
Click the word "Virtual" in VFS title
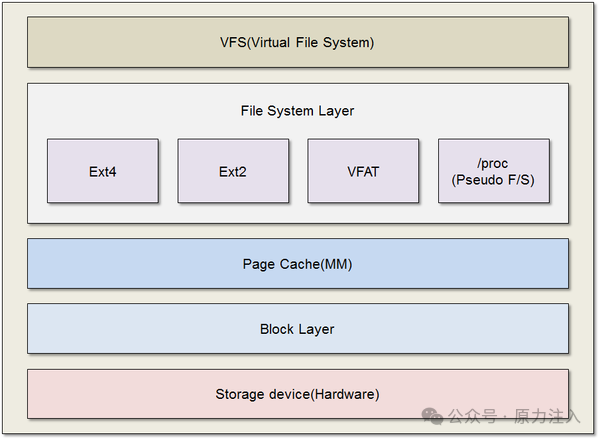(x=270, y=42)
